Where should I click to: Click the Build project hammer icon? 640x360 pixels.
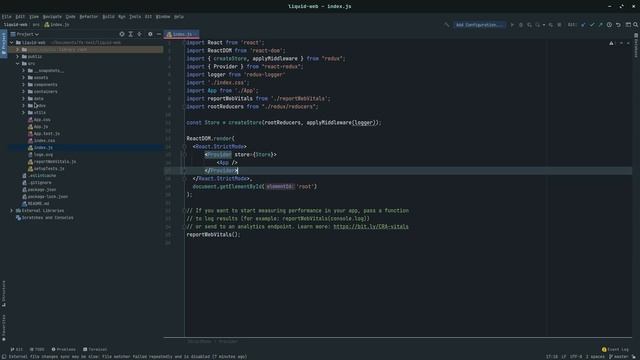click(x=447, y=25)
